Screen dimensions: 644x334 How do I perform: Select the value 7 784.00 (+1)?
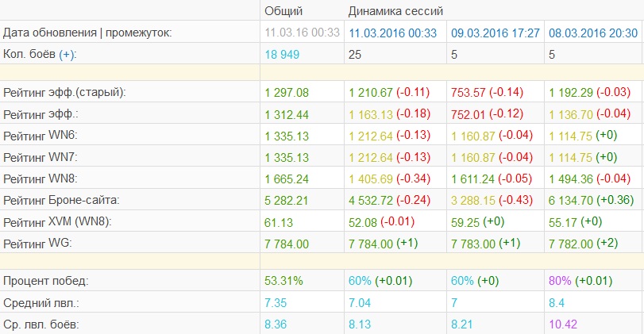[384, 244]
